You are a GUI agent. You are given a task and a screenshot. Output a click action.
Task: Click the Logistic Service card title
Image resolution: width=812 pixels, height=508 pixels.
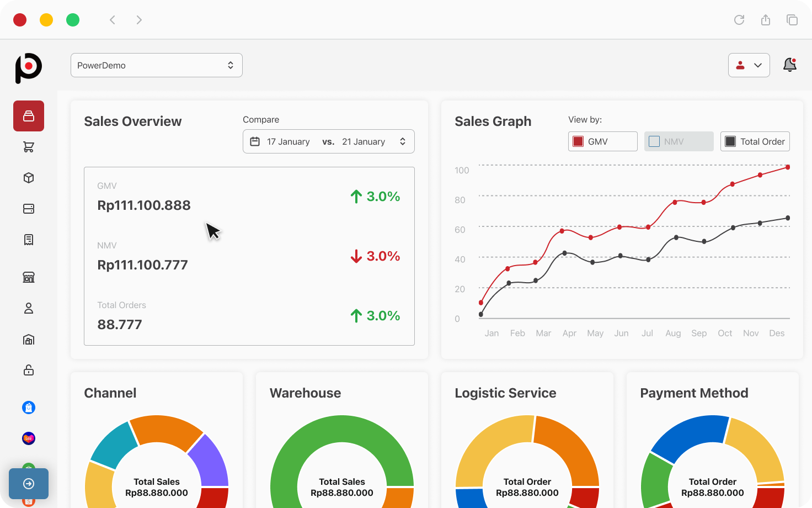pos(505,393)
